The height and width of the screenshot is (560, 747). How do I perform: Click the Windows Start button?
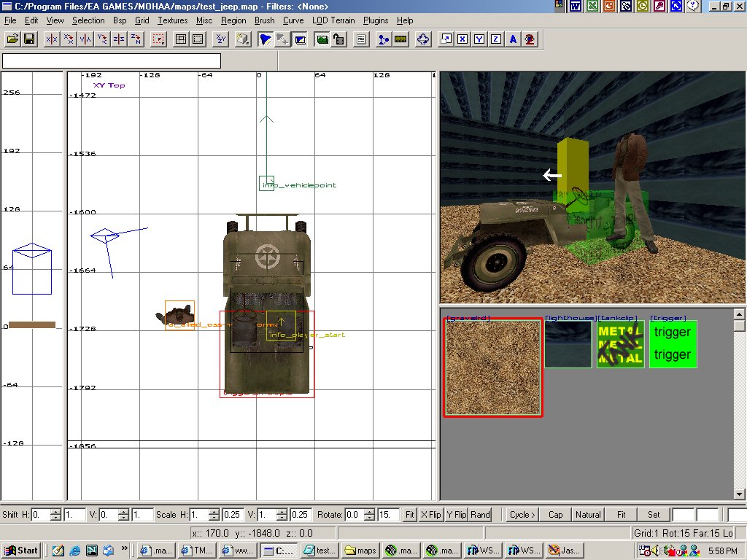click(x=20, y=551)
